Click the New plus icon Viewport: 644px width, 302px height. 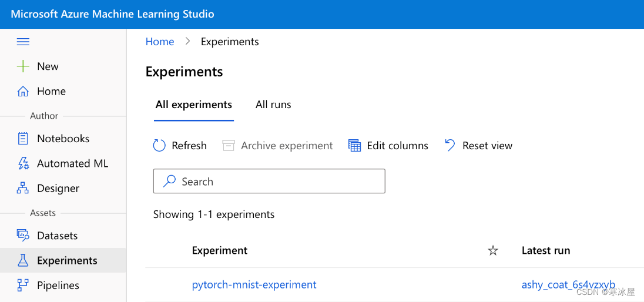pyautogui.click(x=23, y=66)
